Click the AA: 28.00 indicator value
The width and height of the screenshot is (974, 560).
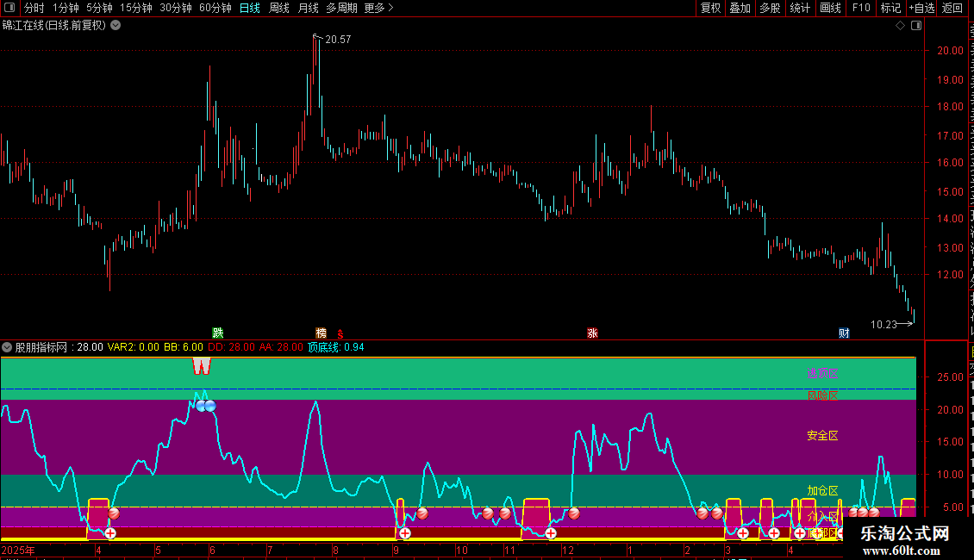click(x=281, y=347)
